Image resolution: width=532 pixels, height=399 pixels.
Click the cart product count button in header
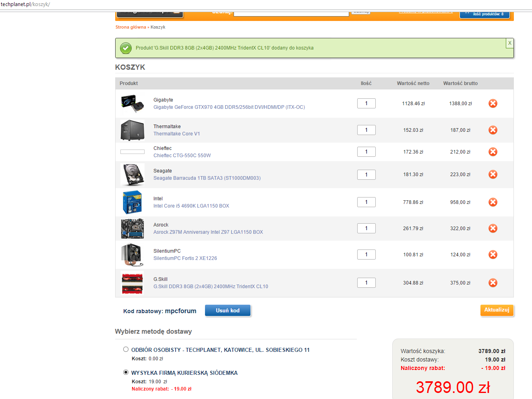pos(484,15)
